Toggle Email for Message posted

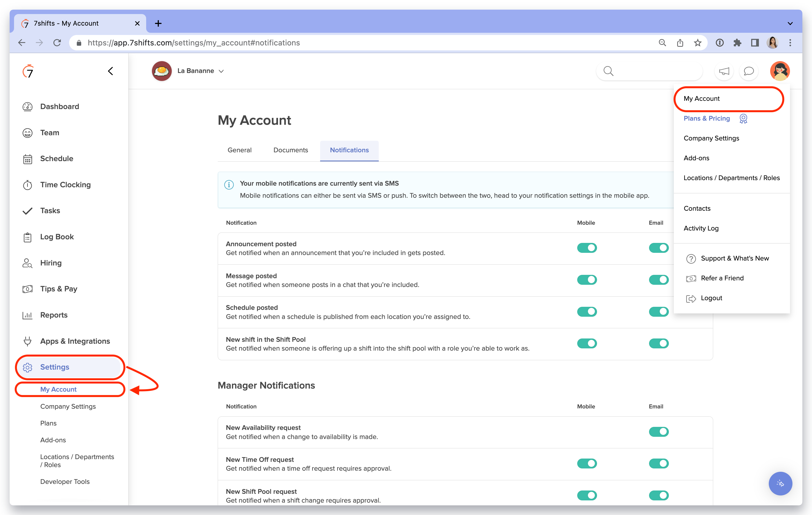click(659, 280)
